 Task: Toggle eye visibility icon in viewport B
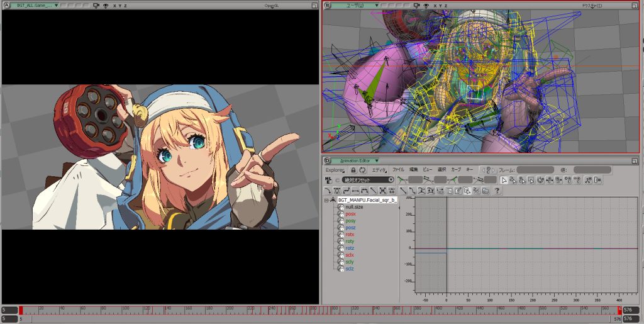click(x=426, y=5)
